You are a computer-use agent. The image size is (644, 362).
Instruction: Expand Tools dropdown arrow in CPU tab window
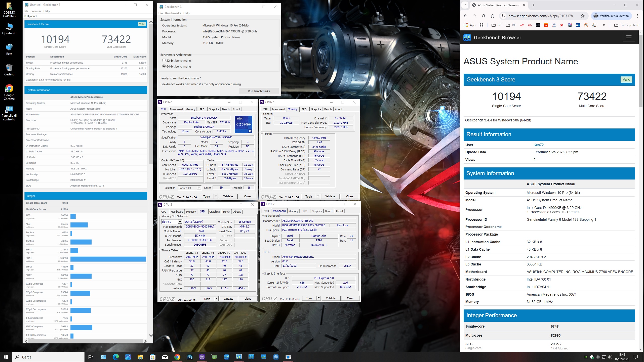coord(216,196)
